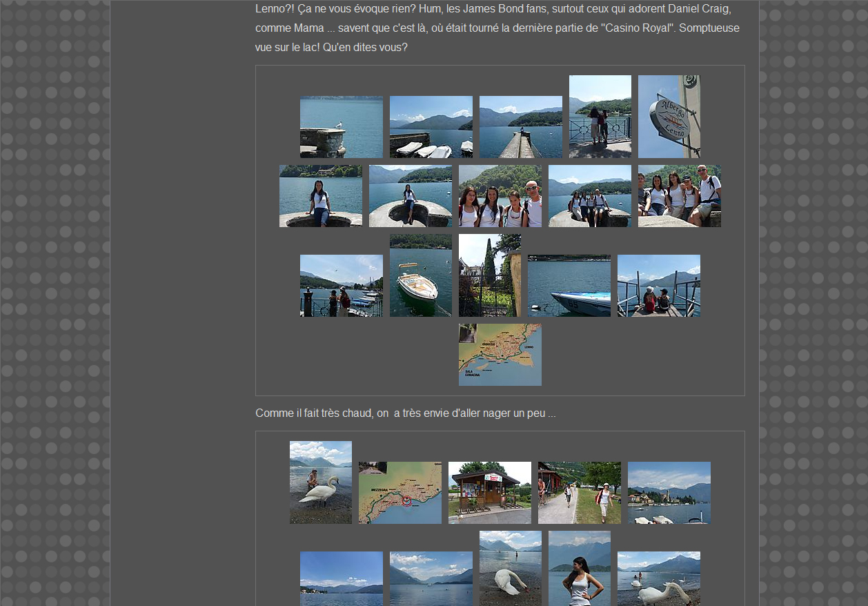Open photo of people walking on path

[579, 493]
